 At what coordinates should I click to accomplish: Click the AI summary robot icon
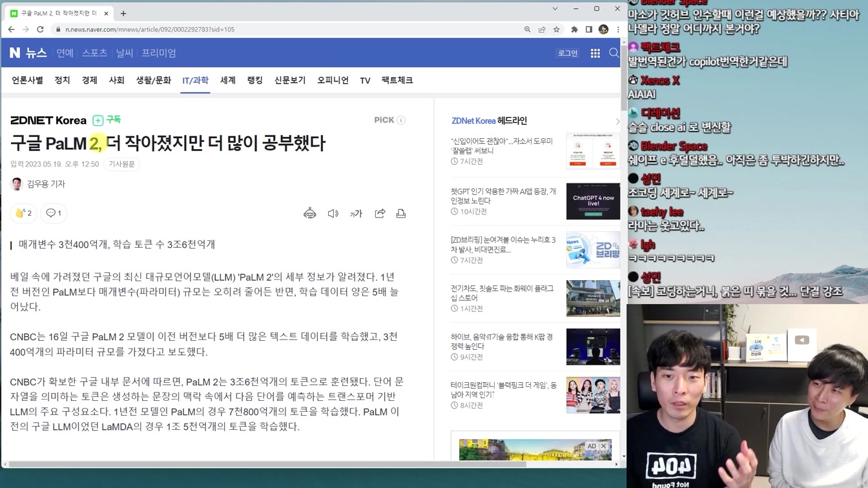tap(310, 213)
